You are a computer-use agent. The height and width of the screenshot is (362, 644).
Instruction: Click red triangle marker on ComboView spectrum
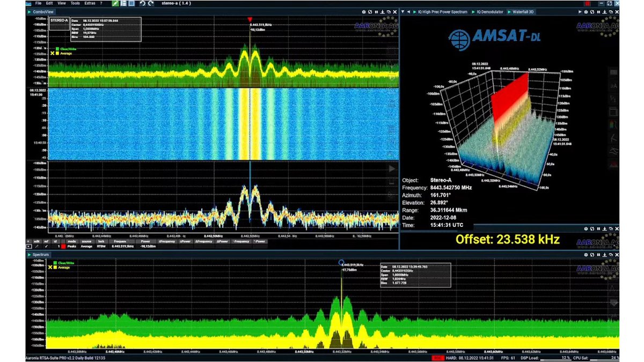[250, 19]
